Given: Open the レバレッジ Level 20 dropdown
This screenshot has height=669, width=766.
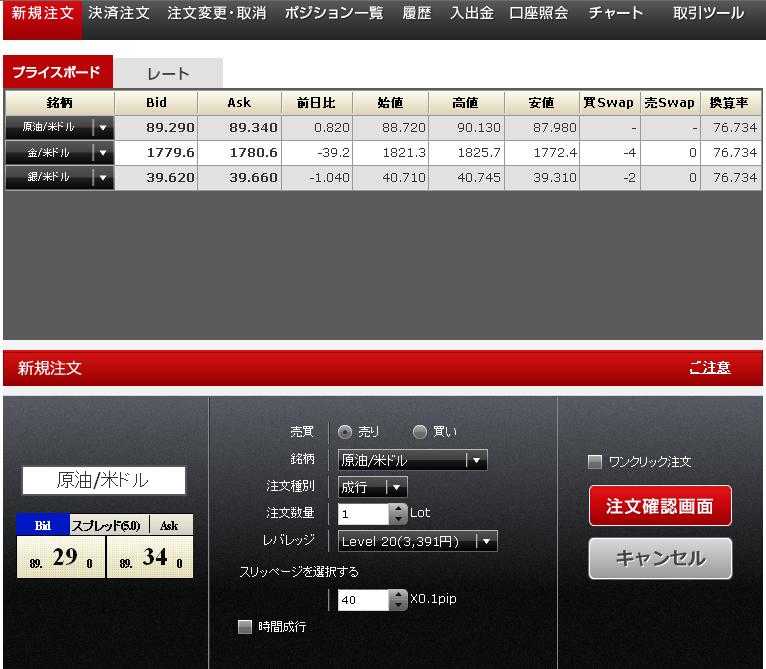Looking at the screenshot, I should click(418, 541).
